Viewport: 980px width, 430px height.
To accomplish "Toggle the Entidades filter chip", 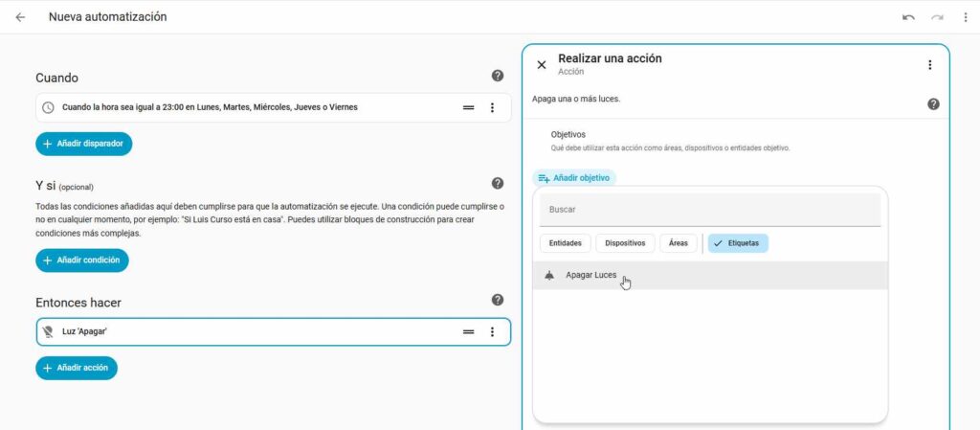I will pyautogui.click(x=565, y=243).
